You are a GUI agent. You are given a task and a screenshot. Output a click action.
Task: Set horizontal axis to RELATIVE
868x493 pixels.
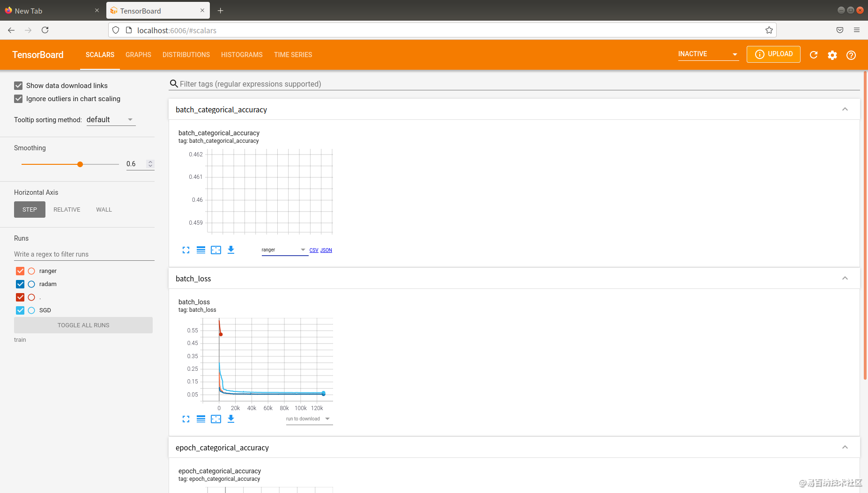[67, 210]
